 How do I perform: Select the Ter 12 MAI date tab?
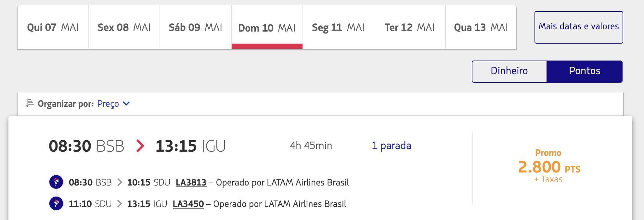[x=410, y=27]
